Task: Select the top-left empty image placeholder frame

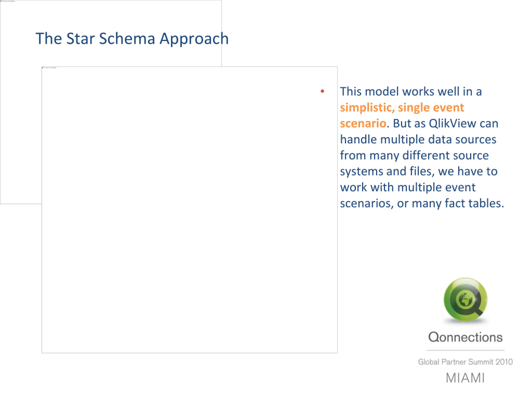Action: (111, 102)
